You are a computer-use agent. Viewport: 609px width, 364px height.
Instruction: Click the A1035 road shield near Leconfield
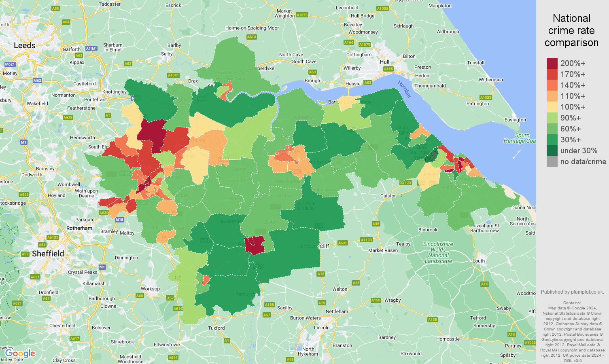[x=382, y=8]
